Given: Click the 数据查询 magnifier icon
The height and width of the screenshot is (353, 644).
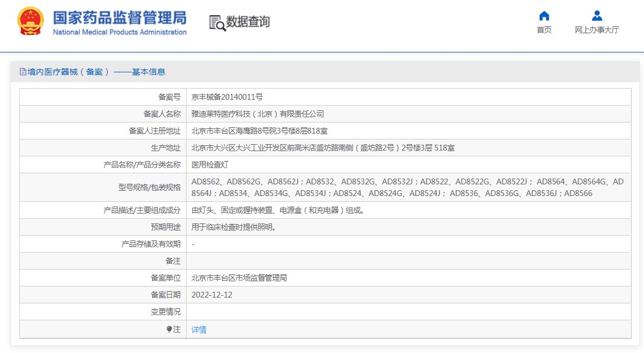Looking at the screenshot, I should pyautogui.click(x=217, y=23).
